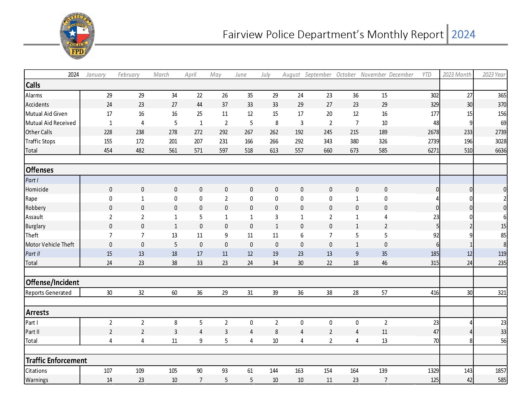Select the Assault row label
The width and height of the screenshot is (532, 411).
[x=34, y=217]
